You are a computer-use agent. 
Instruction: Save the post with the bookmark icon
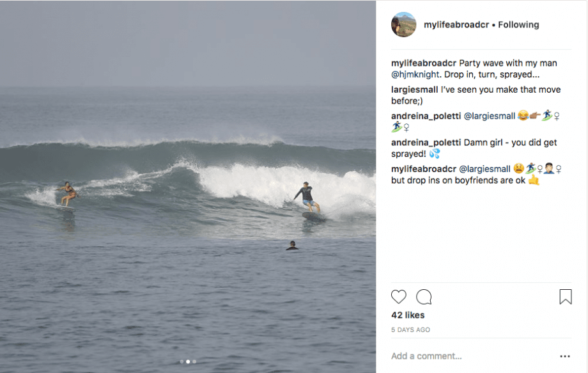565,296
